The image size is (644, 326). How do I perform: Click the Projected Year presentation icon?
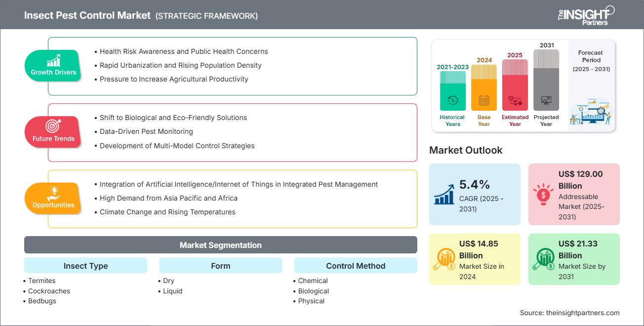pos(546,101)
